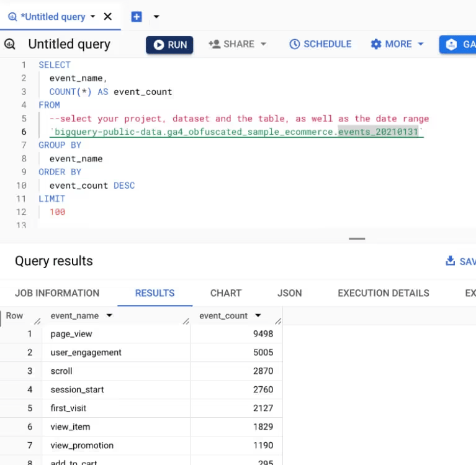Click the SELECT keyword on line 1
The width and height of the screenshot is (476, 465).
[55, 65]
